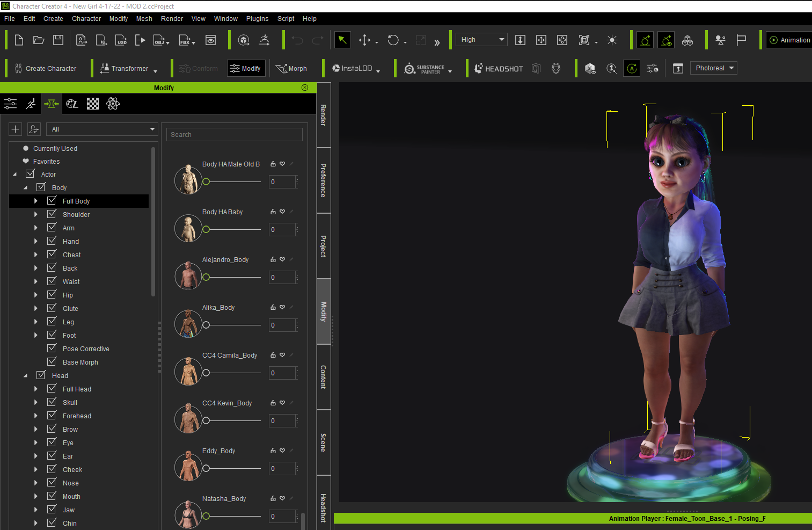The width and height of the screenshot is (812, 530).
Task: Select the Morph tab icon in Modify
Action: 52,104
